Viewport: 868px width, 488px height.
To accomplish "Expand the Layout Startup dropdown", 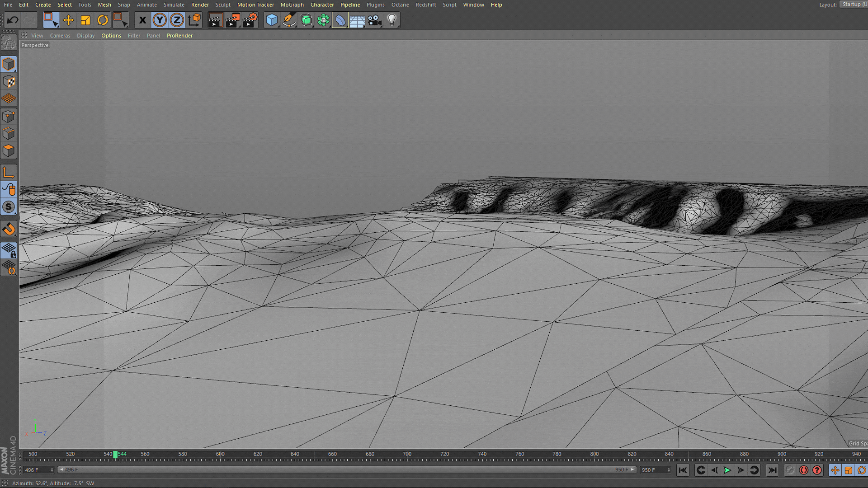I will [x=853, y=5].
